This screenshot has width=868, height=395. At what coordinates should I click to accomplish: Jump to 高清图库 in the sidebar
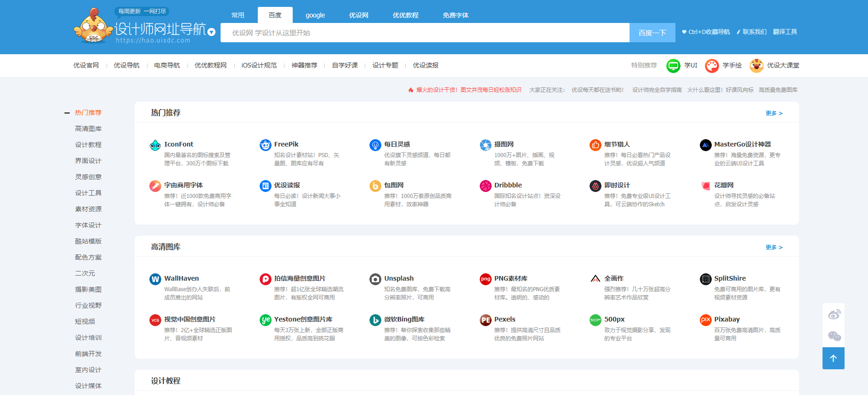pyautogui.click(x=88, y=129)
